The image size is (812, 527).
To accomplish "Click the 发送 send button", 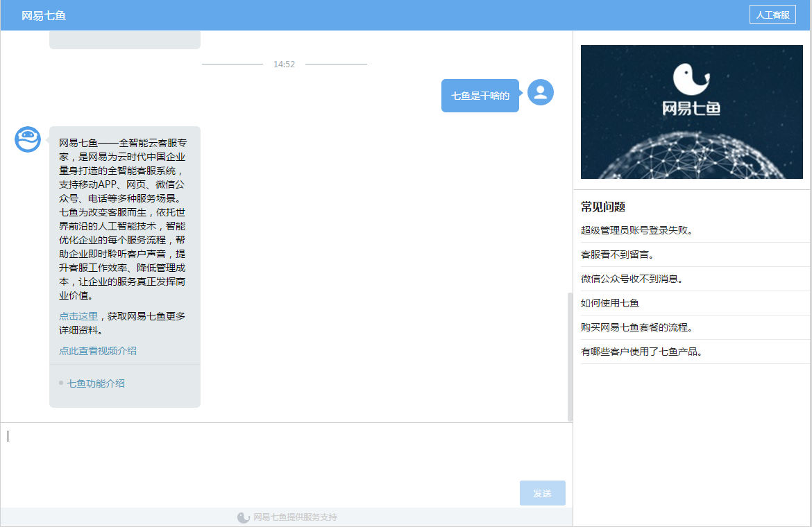I will [542, 493].
